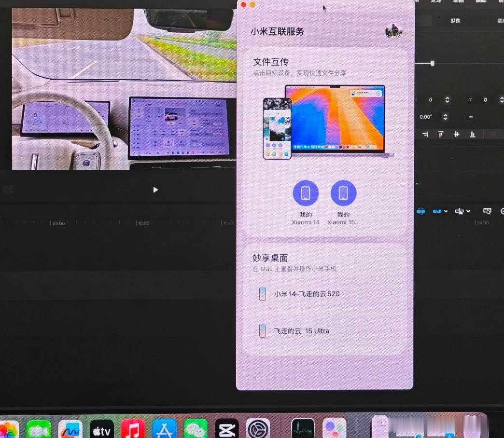This screenshot has height=438, width=504.
Task: Adjust the rotation stepper arrows
Action: tap(445, 117)
